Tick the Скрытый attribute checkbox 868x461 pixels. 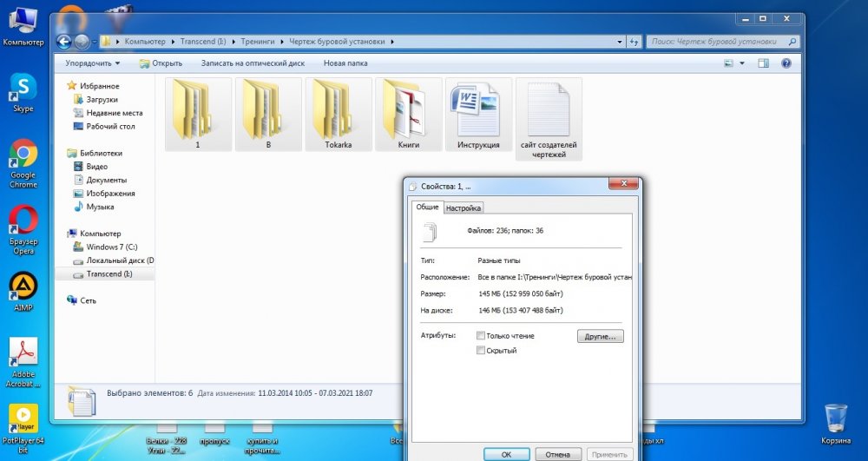[x=481, y=351]
